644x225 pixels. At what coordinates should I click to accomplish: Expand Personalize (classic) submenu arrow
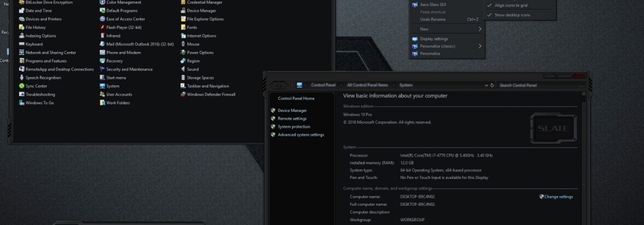480,46
